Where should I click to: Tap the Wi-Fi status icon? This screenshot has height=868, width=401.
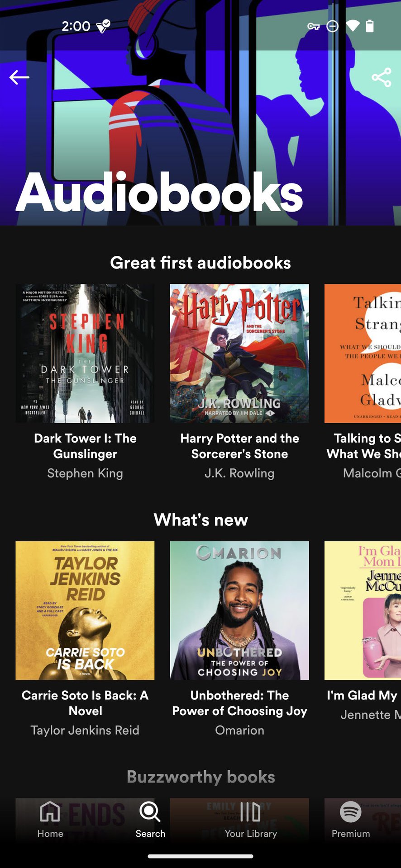point(353,26)
